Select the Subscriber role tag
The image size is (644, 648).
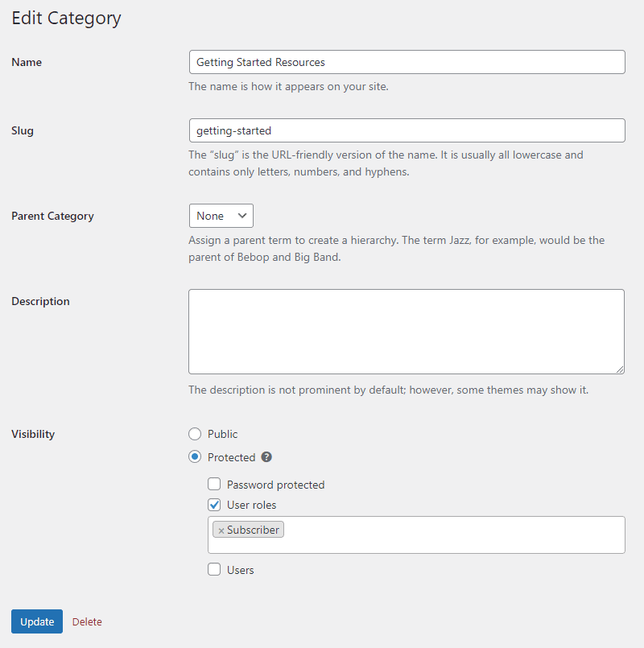pos(252,529)
